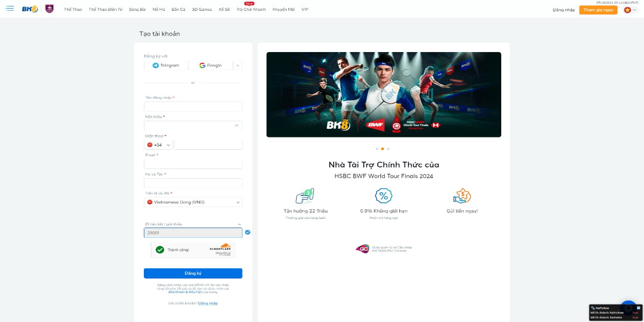Open the VIP page
644x322 pixels.
point(305,10)
